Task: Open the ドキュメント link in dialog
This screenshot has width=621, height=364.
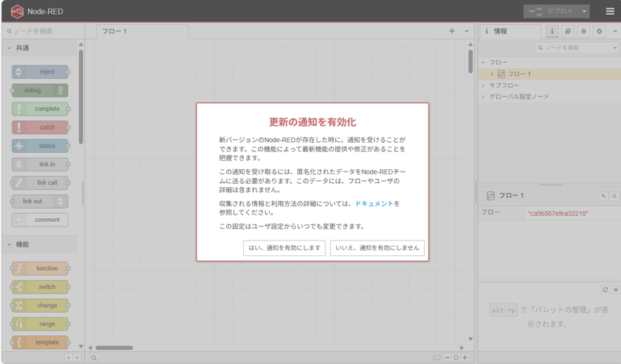Action: click(x=374, y=203)
